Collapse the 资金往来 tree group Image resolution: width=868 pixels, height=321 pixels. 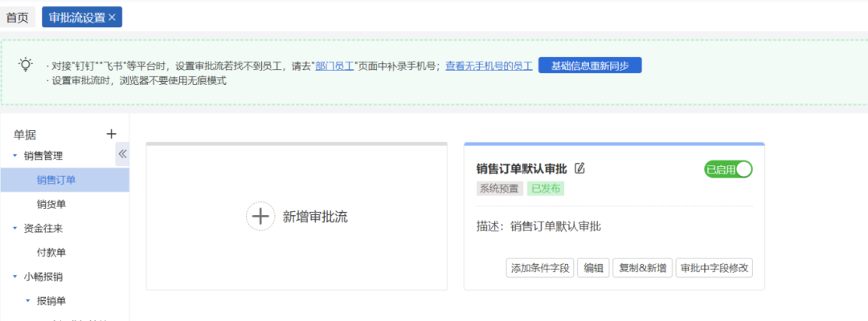(x=14, y=229)
